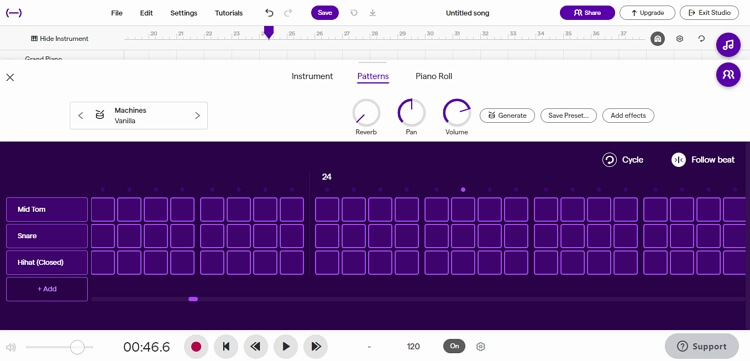Image resolution: width=750 pixels, height=361 pixels.
Task: Open the collaborators panel icon
Action: click(728, 75)
